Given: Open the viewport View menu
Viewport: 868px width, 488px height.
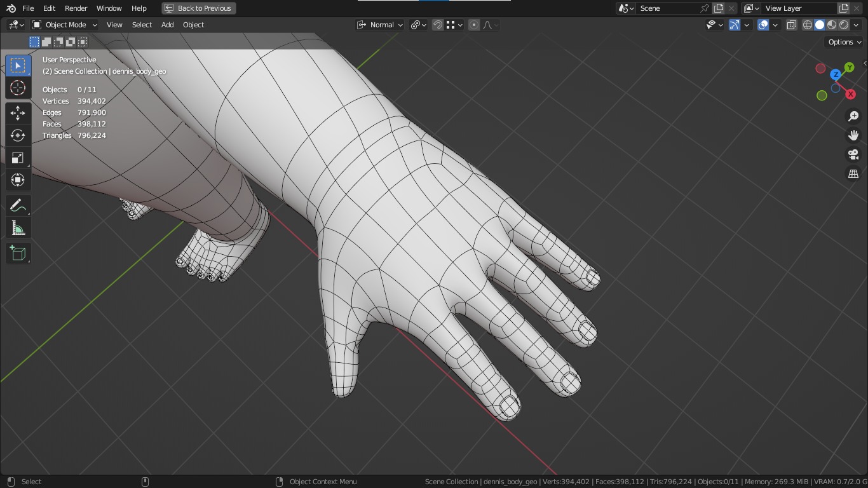Looking at the screenshot, I should coord(114,25).
